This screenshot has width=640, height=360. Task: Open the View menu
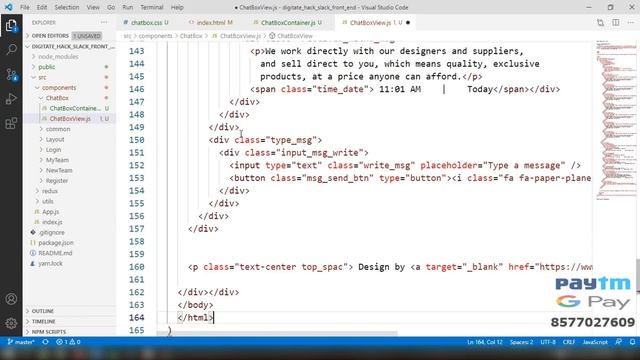coord(93,7)
